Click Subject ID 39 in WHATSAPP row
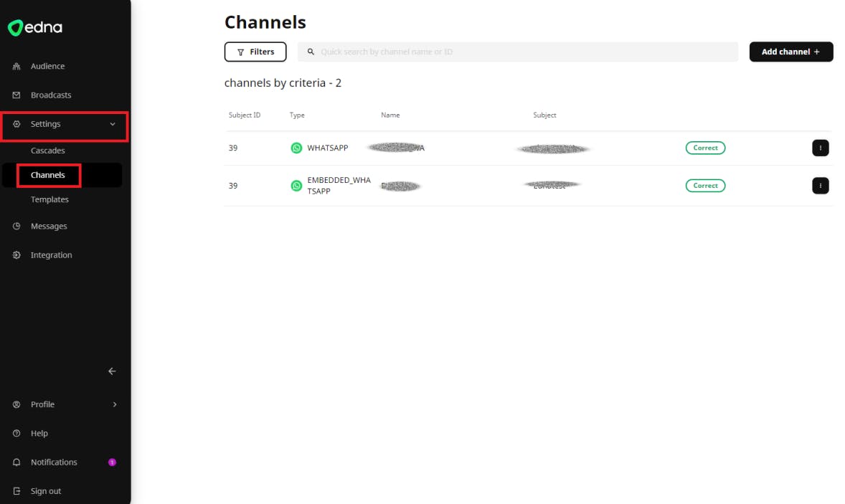845x504 pixels. (233, 148)
